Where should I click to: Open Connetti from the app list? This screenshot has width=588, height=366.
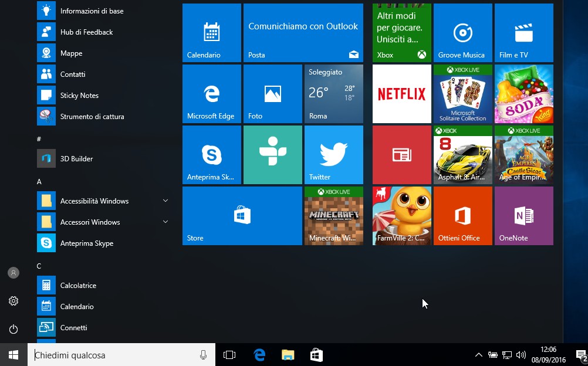(x=104, y=327)
